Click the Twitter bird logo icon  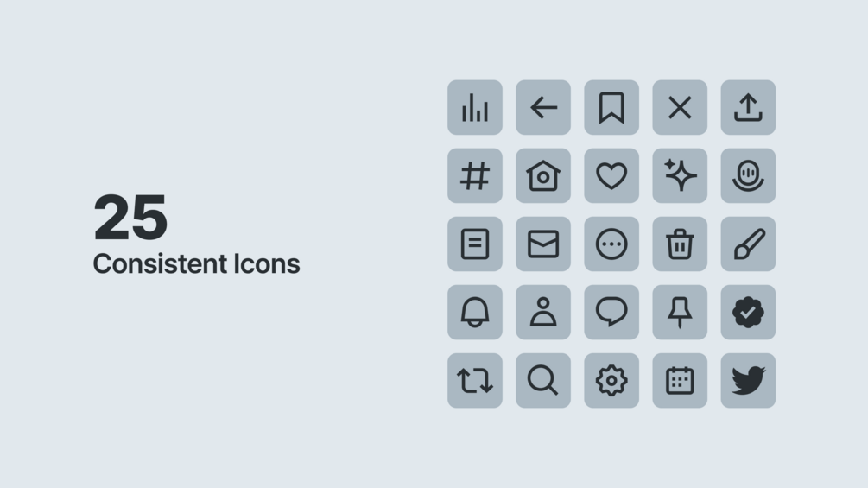(x=748, y=380)
